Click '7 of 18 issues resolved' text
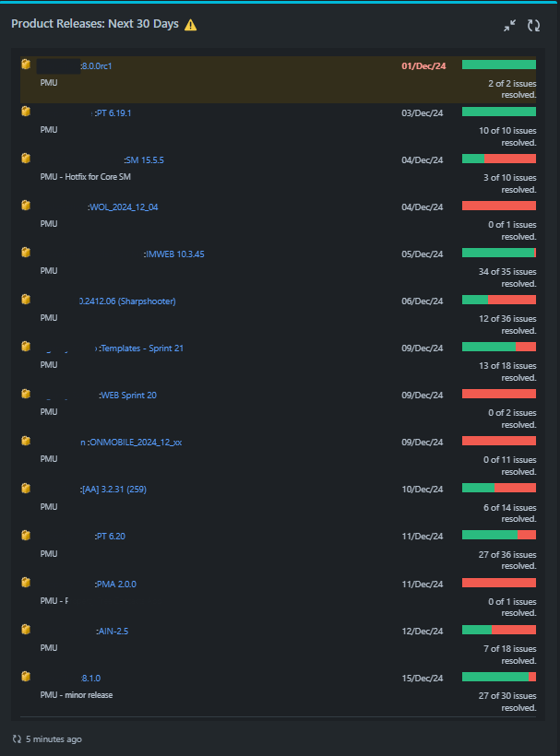 tap(510, 655)
